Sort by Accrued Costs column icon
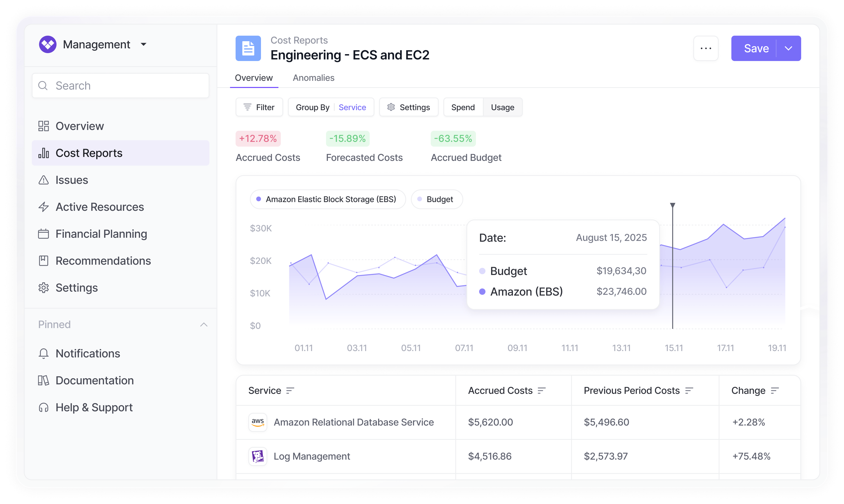 click(x=542, y=391)
